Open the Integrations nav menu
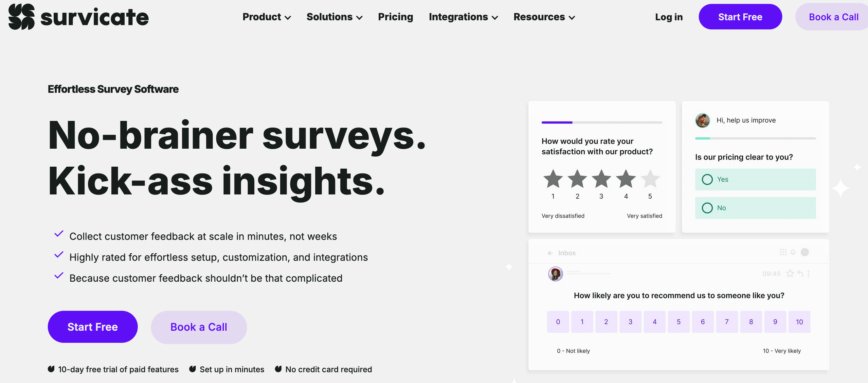The height and width of the screenshot is (383, 868). point(463,17)
